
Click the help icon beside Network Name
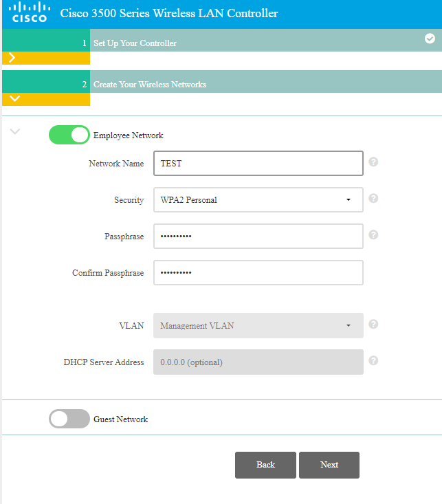pyautogui.click(x=373, y=162)
